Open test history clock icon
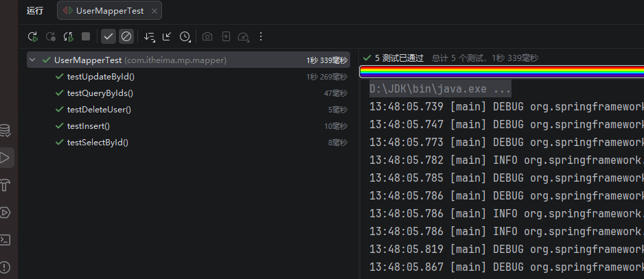644x279 pixels. pyautogui.click(x=185, y=36)
